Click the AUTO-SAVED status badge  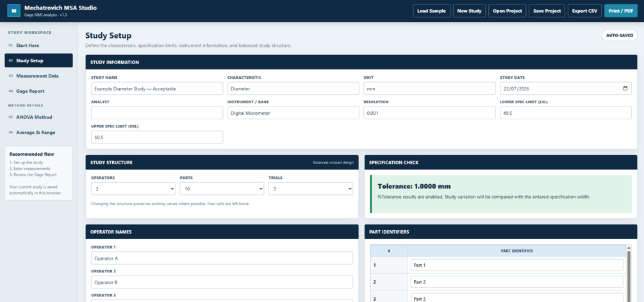[x=620, y=35]
